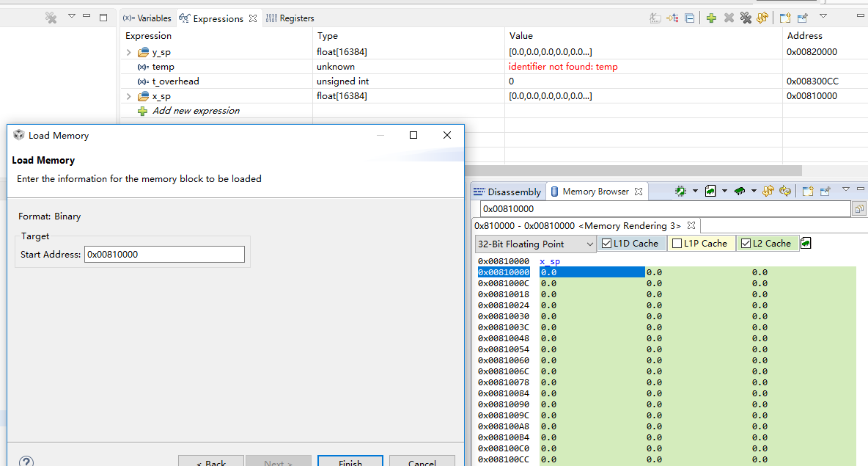The image size is (868, 466).
Task: Open new Memory Browser view icon
Action: click(x=808, y=191)
